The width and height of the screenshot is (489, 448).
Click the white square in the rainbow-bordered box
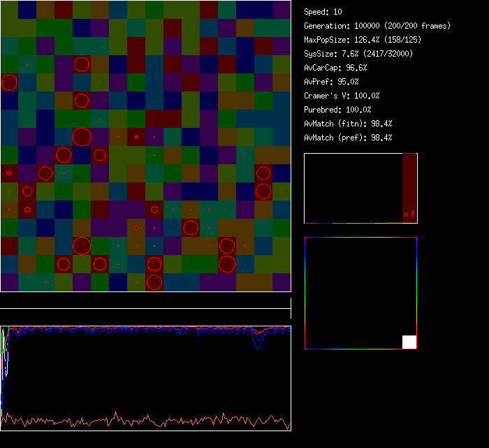[x=409, y=342]
